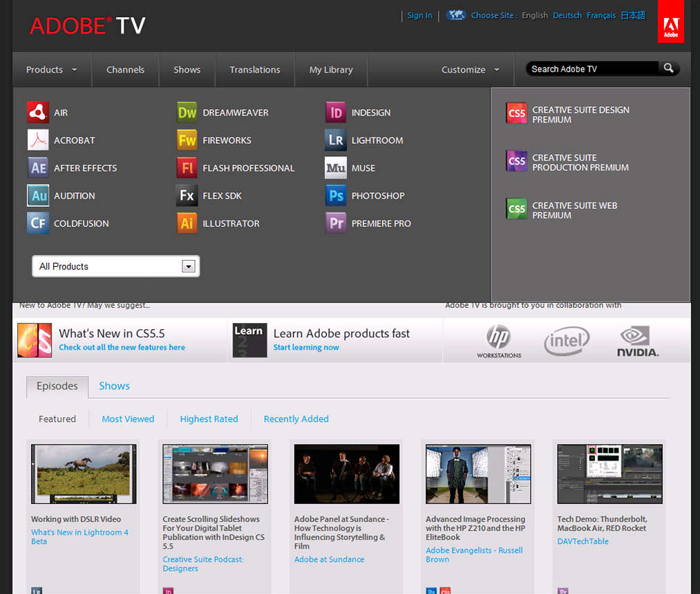The height and width of the screenshot is (594, 700).
Task: Filter episodes by Most Viewed
Action: click(x=128, y=419)
